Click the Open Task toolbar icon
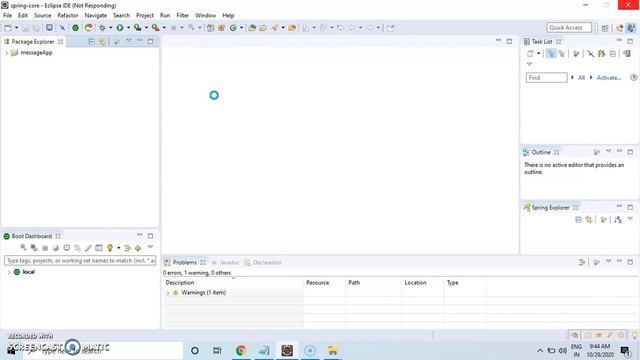This screenshot has height=360, width=640. tap(263, 28)
